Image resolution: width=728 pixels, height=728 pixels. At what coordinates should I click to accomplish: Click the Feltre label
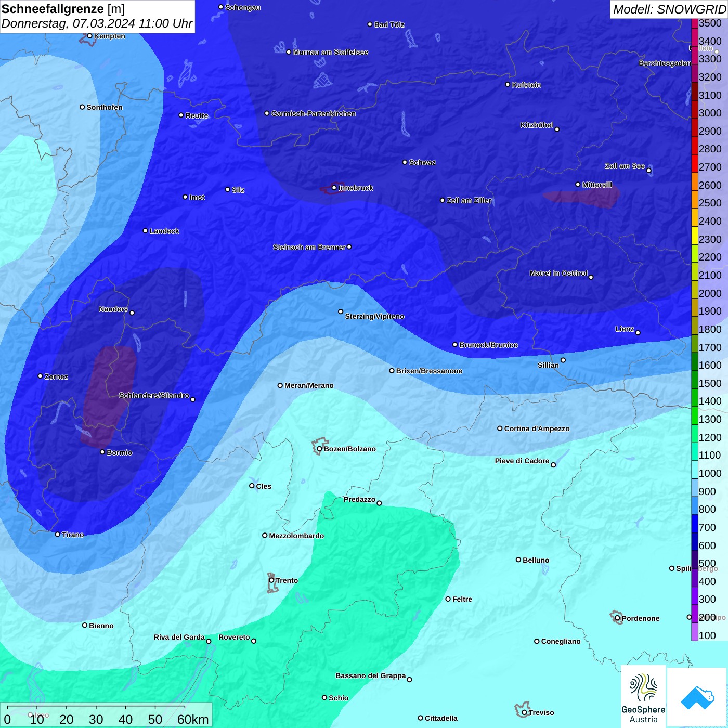(462, 599)
